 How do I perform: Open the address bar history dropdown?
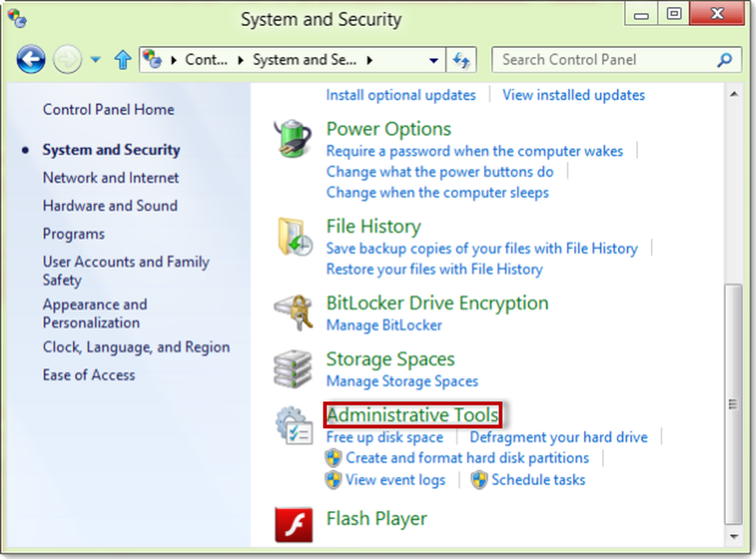[x=434, y=60]
